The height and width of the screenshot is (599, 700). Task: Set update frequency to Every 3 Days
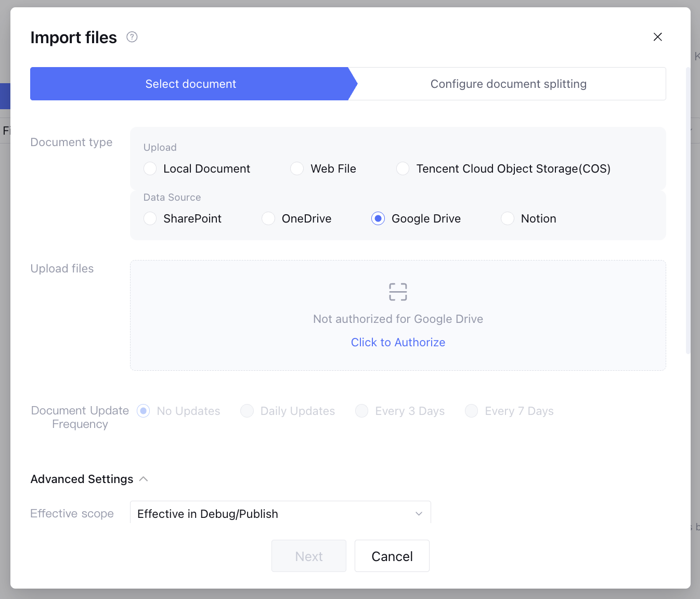coord(362,411)
